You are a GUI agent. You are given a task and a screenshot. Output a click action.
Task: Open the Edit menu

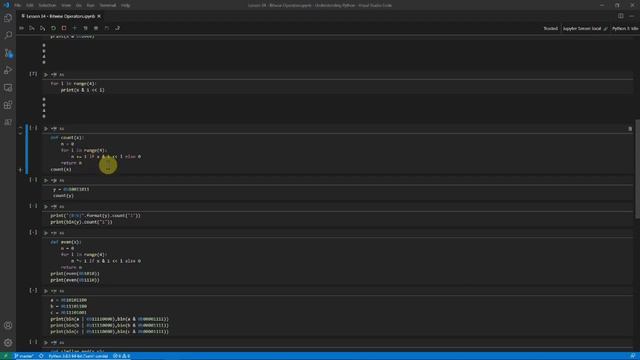coord(30,5)
